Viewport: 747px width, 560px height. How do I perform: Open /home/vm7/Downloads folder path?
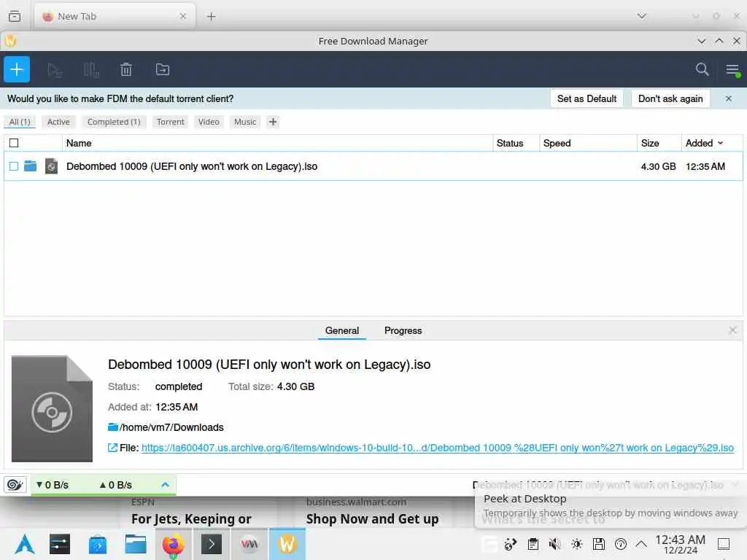click(171, 427)
